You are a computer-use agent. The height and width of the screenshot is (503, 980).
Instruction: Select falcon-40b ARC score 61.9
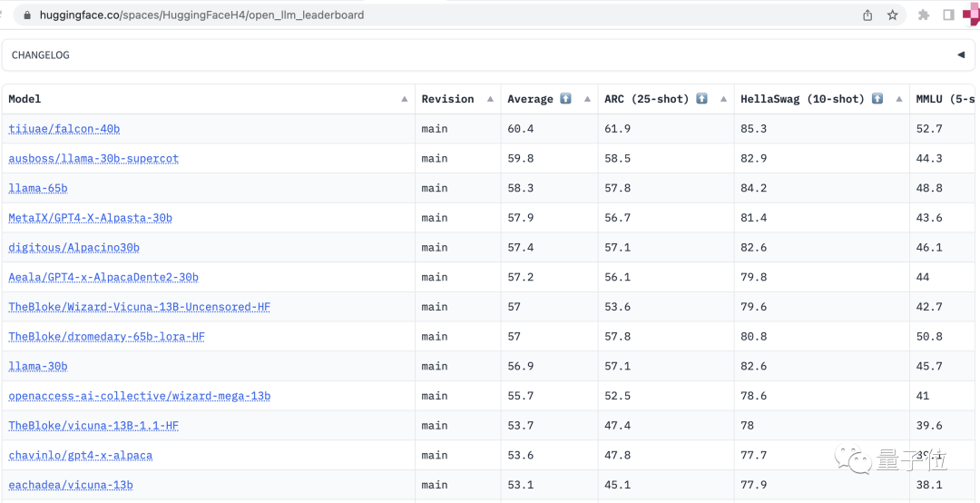(x=618, y=129)
